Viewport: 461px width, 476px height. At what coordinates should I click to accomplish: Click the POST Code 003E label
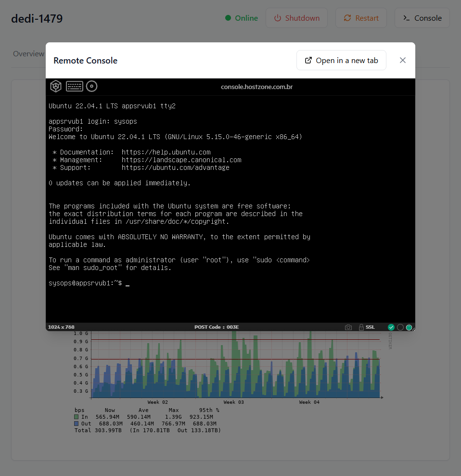coord(217,327)
